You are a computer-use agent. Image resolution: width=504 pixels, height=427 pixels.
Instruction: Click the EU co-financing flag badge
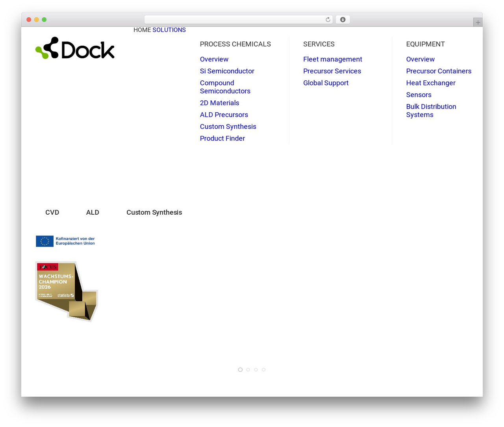[65, 241]
